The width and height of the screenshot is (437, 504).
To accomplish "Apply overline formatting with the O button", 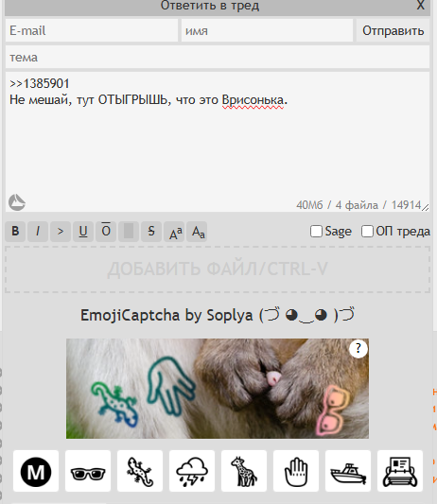I will [106, 231].
